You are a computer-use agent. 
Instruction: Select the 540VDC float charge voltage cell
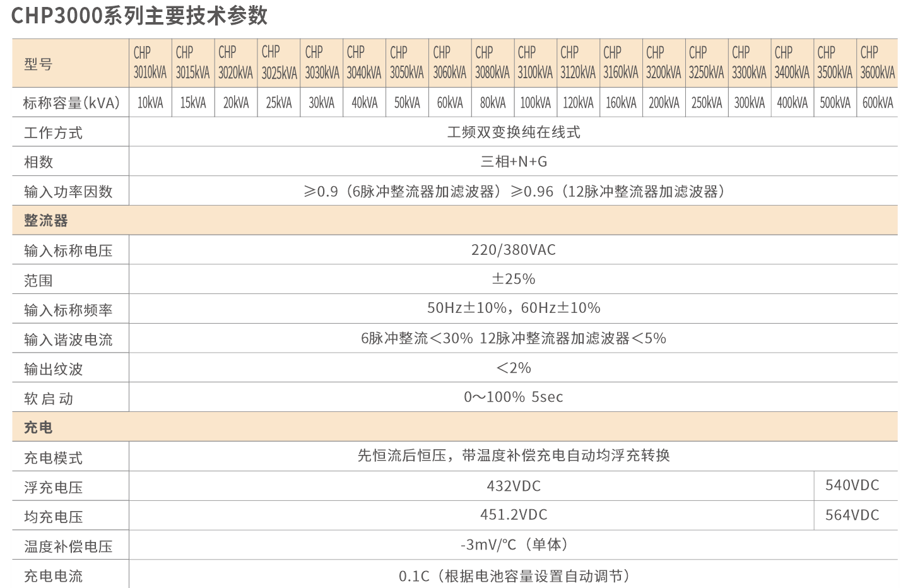coord(852,486)
